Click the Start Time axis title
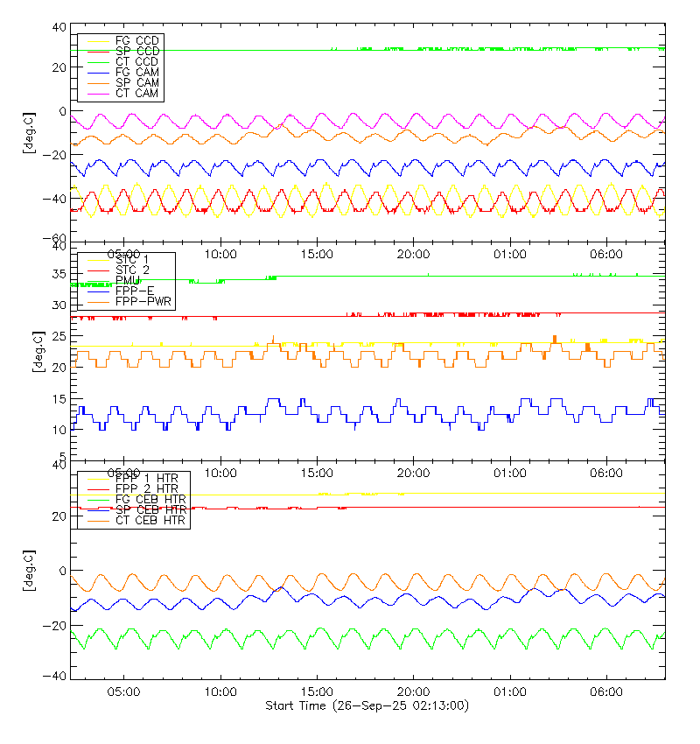 point(367,705)
